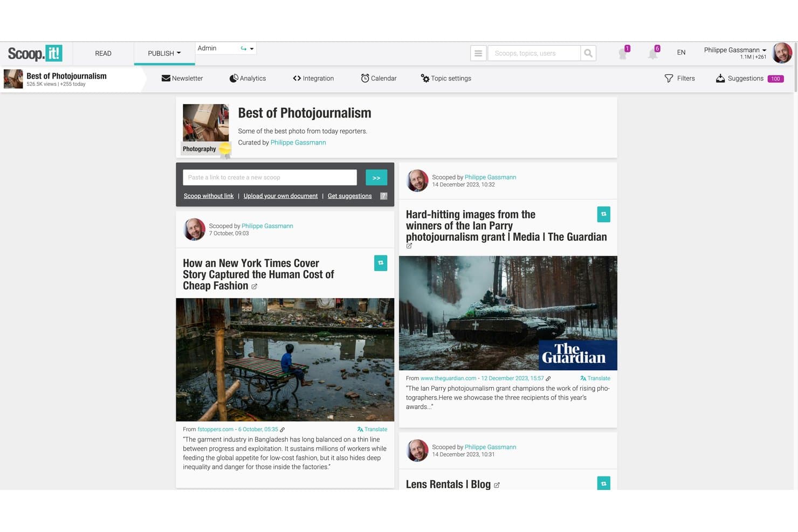Click the Topic settings gears icon
This screenshot has width=798, height=532.
[425, 79]
